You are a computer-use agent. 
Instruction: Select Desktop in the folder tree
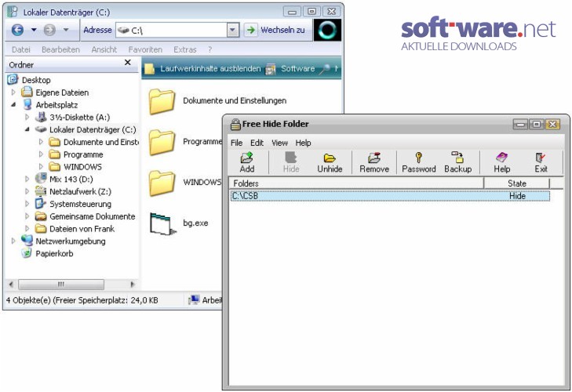point(36,80)
